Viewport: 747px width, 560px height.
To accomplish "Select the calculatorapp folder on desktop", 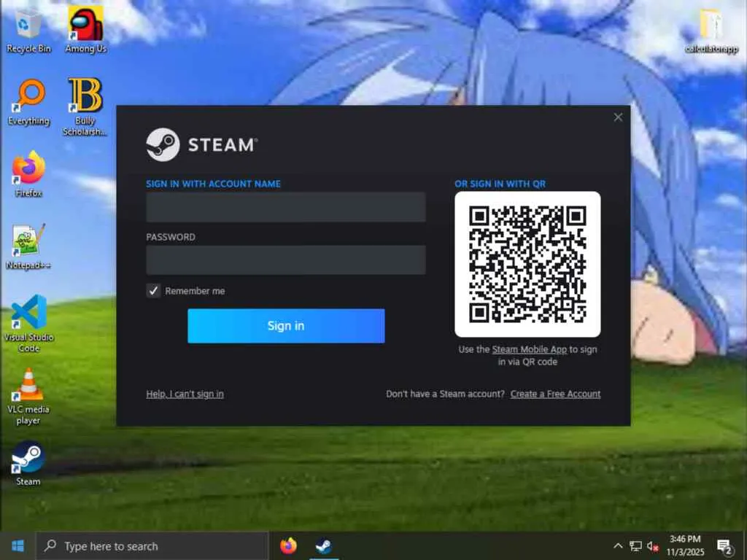I will pyautogui.click(x=711, y=31).
